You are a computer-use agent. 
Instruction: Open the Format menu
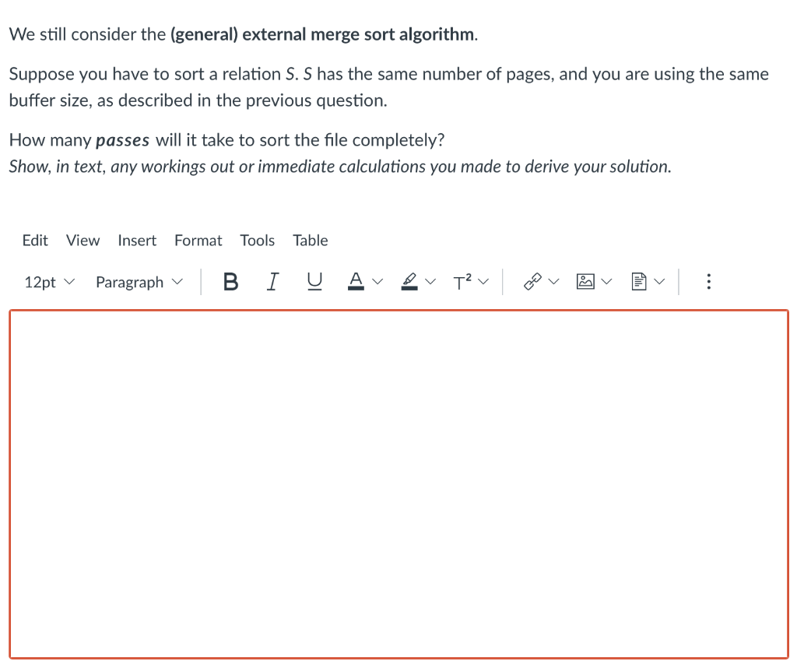pyautogui.click(x=198, y=240)
